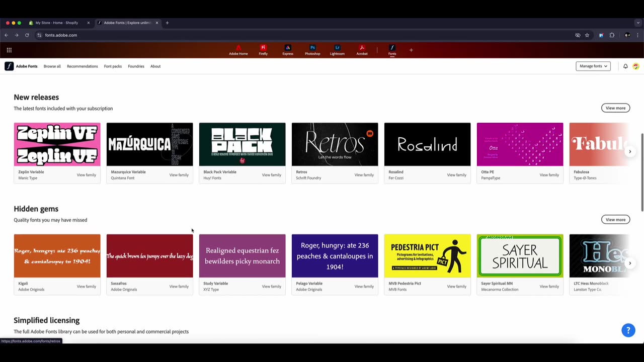
Task: Click the blue extension icon in toolbar
Action: [x=601, y=35]
